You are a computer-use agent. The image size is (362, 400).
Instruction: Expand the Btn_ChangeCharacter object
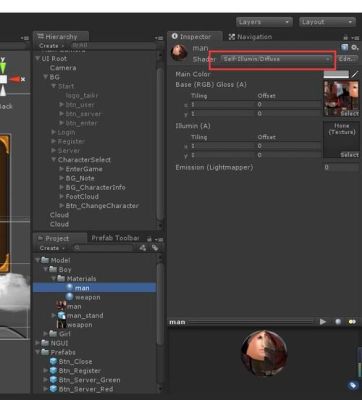pos(61,206)
